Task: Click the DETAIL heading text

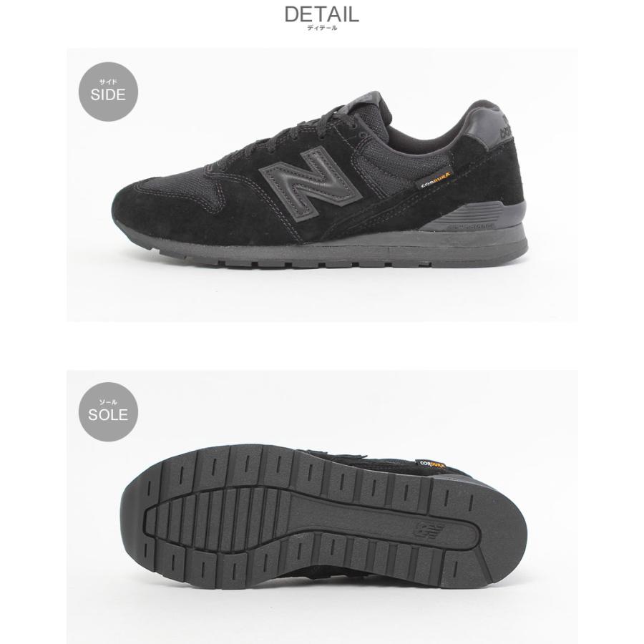Action: pos(322,14)
